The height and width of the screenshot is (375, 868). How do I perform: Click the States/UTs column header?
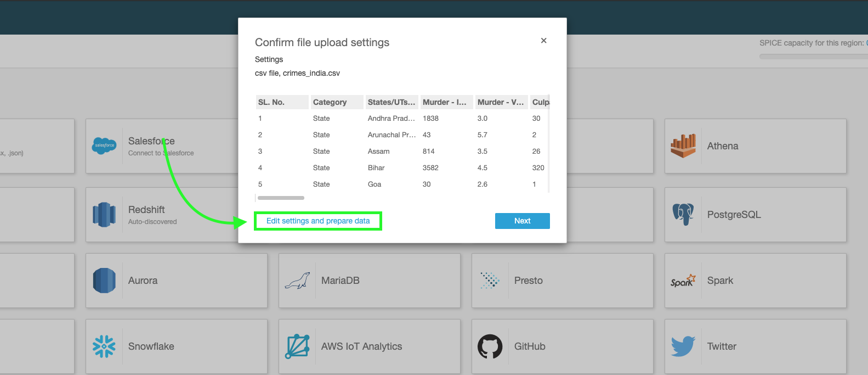392,102
